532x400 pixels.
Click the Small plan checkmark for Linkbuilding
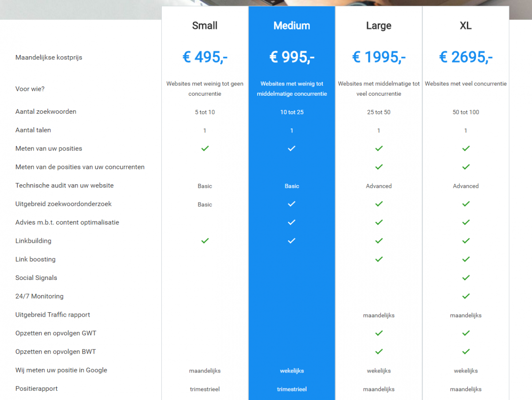pos(205,241)
